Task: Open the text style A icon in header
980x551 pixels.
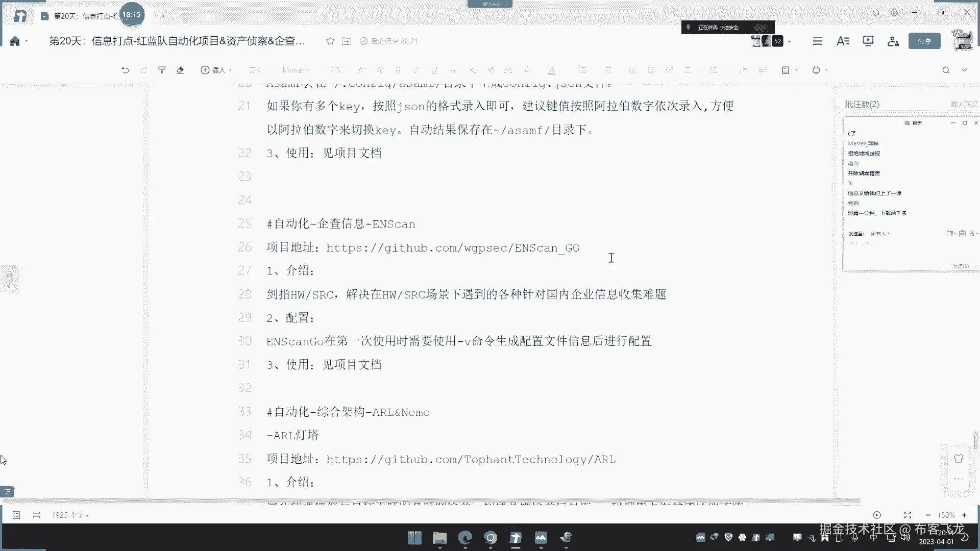Action: [x=843, y=41]
